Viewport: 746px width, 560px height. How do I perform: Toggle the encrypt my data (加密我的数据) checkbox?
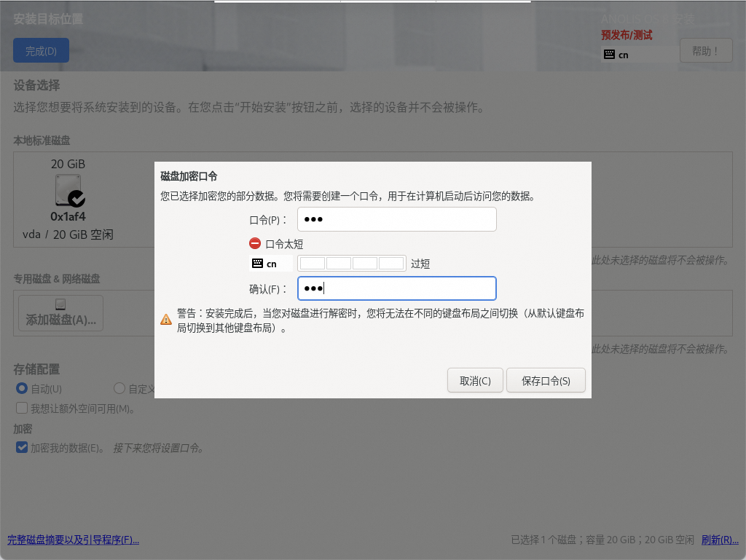22,447
